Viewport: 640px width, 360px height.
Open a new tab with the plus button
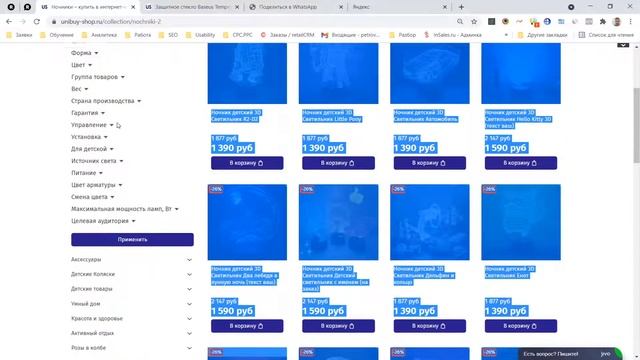461,7
